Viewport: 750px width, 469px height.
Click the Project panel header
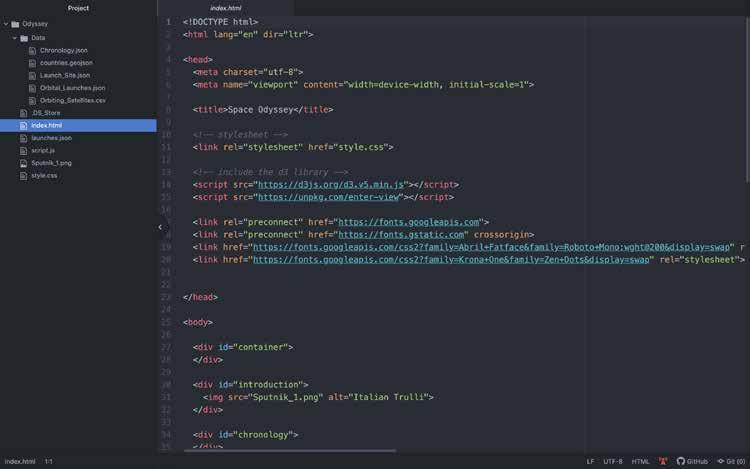point(78,8)
